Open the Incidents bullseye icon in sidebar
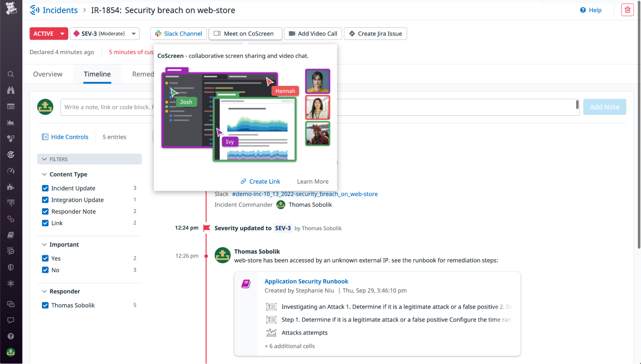 11,155
